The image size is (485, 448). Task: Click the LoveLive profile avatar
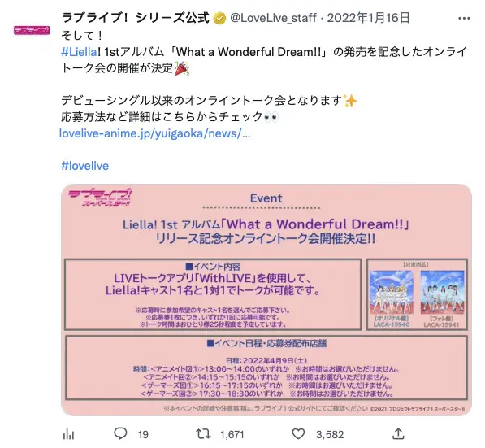pos(32,30)
